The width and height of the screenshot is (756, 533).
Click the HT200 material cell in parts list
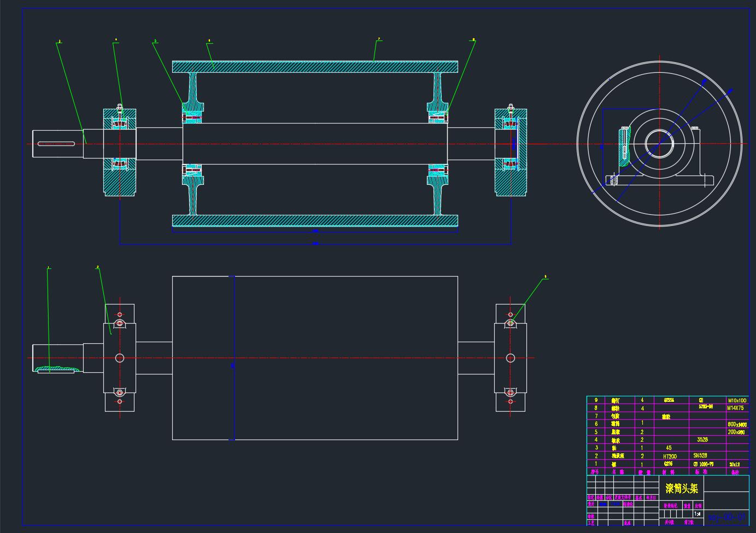click(x=669, y=456)
